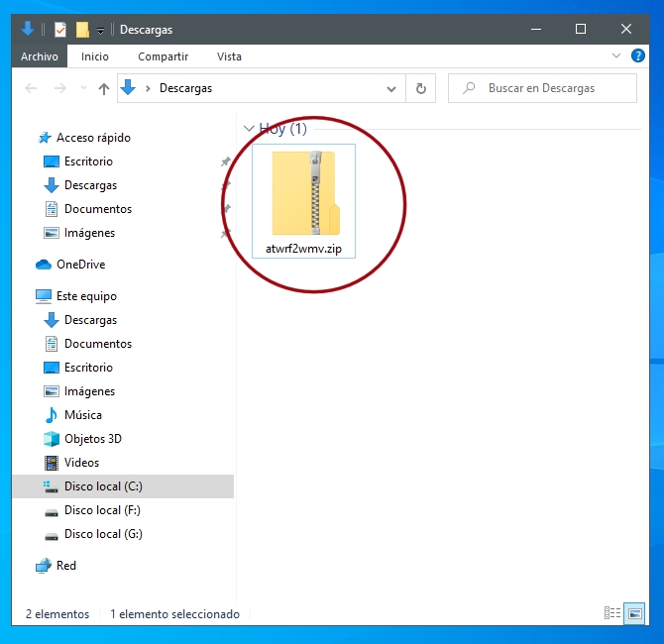Click the Properties icon in title bar
The height and width of the screenshot is (644, 664).
pos(60,30)
